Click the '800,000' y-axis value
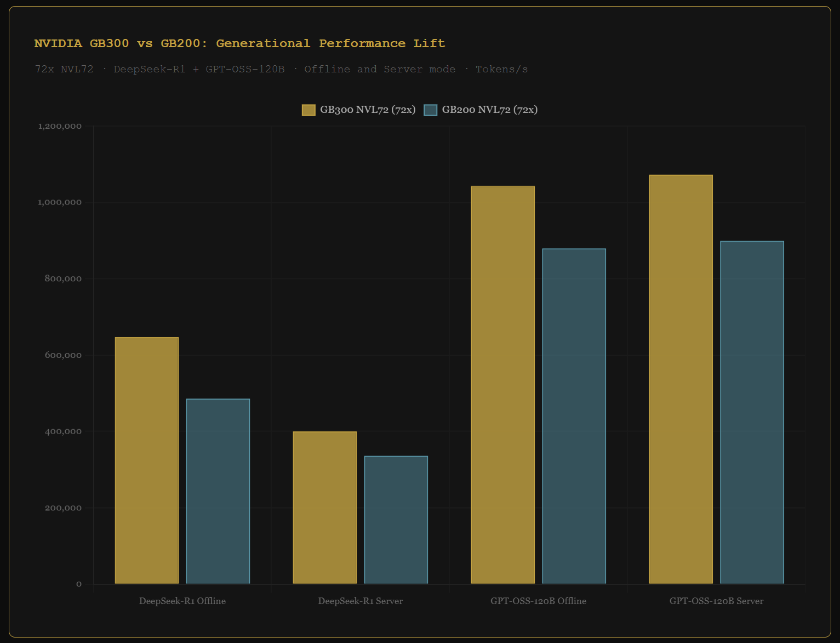This screenshot has width=840, height=643. 64,279
